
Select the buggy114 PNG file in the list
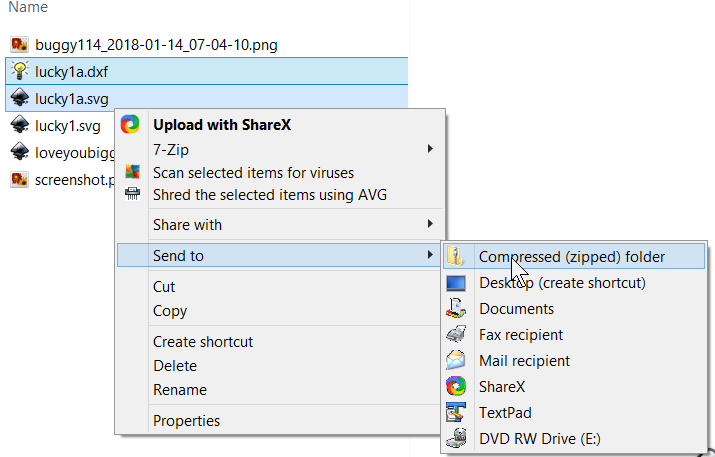tap(156, 44)
